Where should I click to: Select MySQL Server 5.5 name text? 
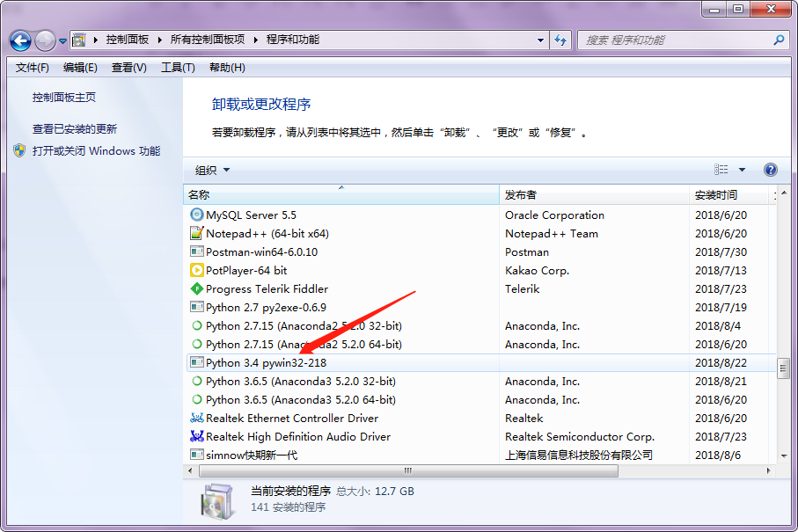(251, 215)
